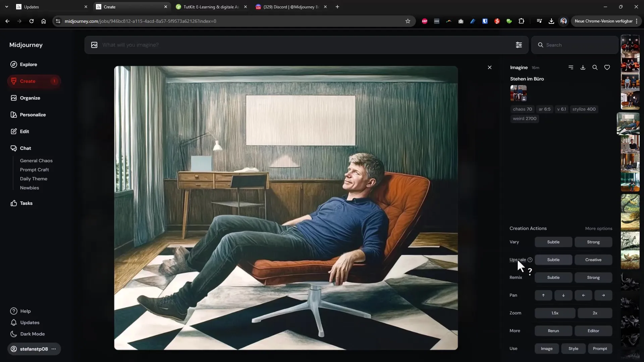Click the add image icon in prompt bar
The width and height of the screenshot is (644, 362).
pos(94,45)
